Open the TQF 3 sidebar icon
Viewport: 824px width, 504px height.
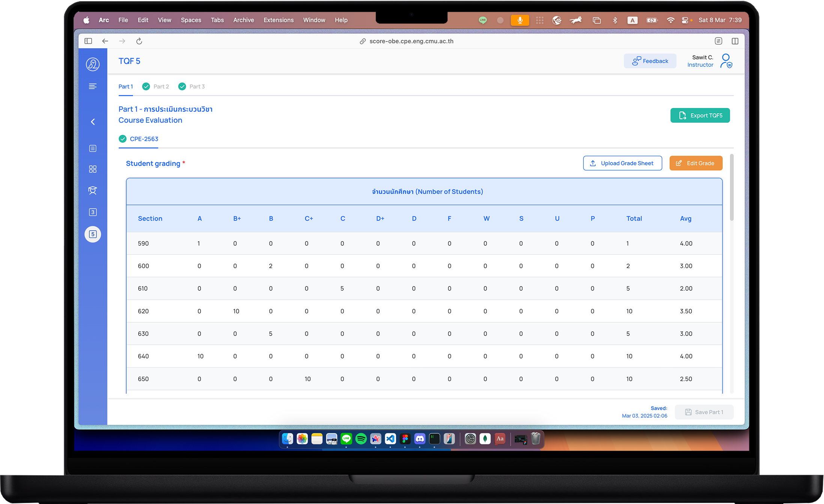pyautogui.click(x=93, y=212)
